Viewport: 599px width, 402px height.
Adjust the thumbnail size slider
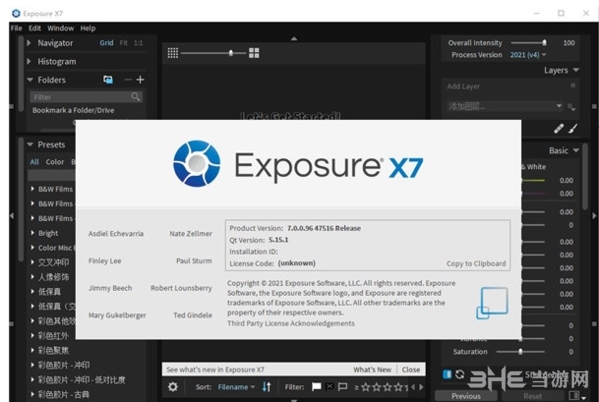(213, 53)
